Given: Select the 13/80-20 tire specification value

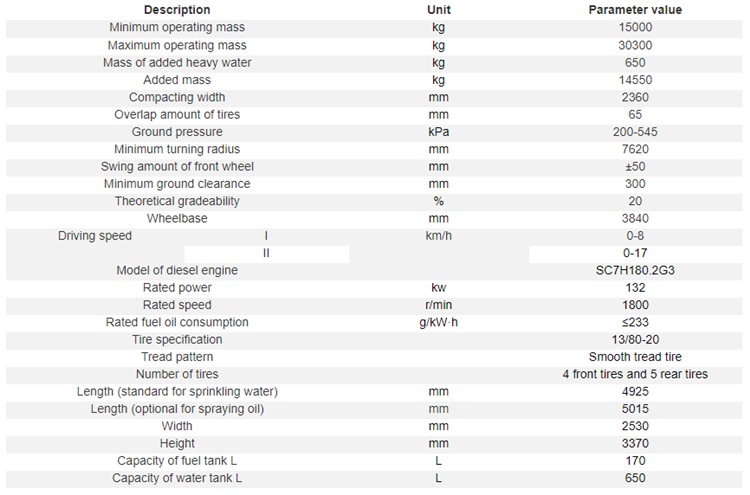Looking at the screenshot, I should point(635,340).
